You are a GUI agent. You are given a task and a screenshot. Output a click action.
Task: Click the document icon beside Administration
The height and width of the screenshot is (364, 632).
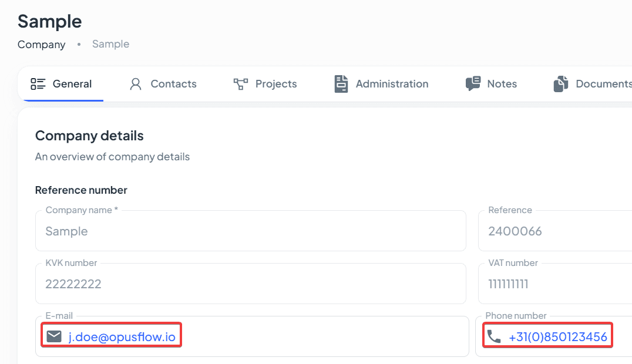pyautogui.click(x=341, y=84)
